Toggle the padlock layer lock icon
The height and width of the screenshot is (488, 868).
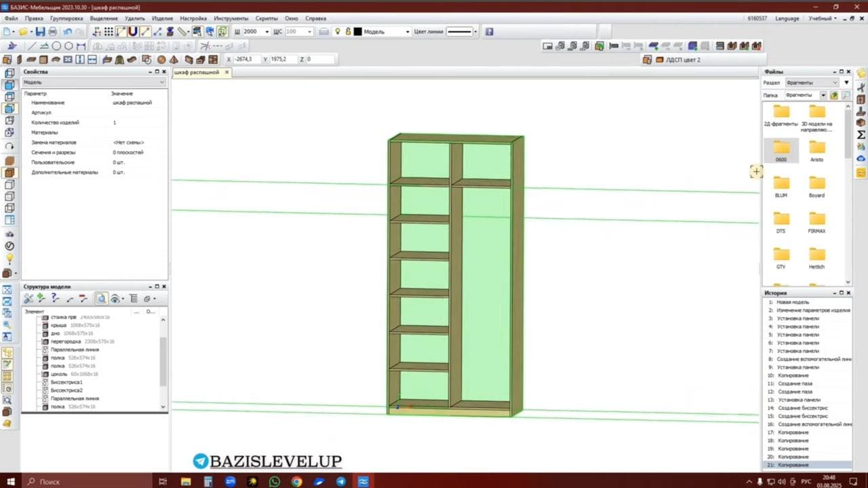[x=347, y=31]
